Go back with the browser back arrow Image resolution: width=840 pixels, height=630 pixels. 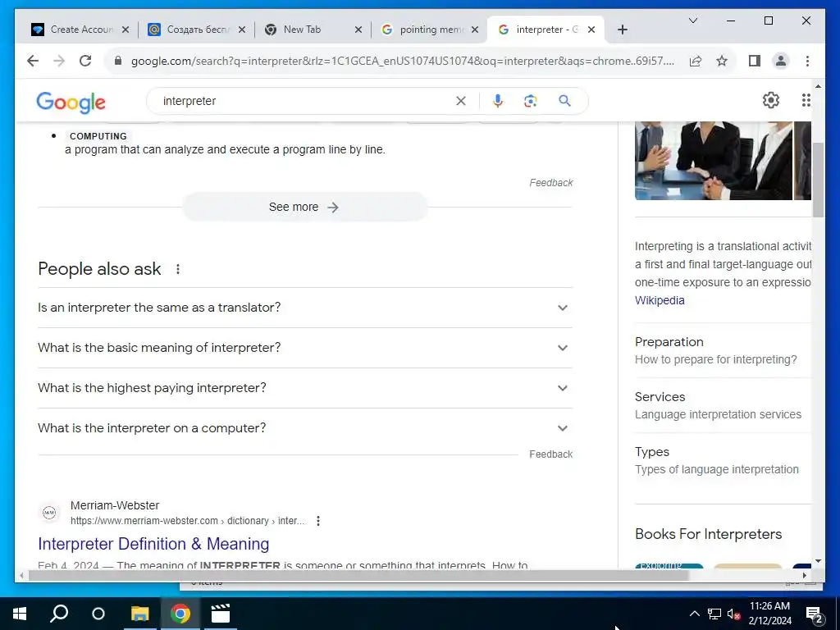(x=33, y=61)
